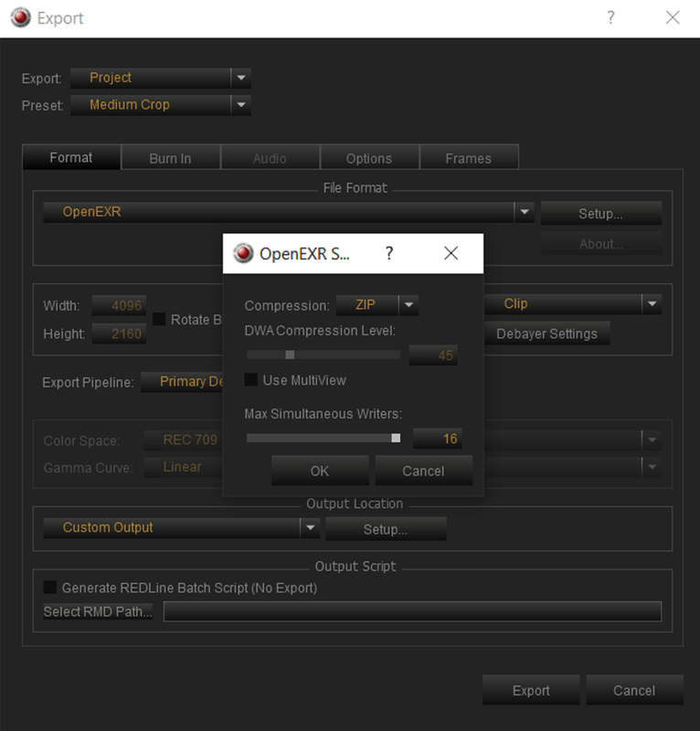700x731 pixels.
Task: Cancel the OpenEXR settings dialog
Action: coord(423,471)
